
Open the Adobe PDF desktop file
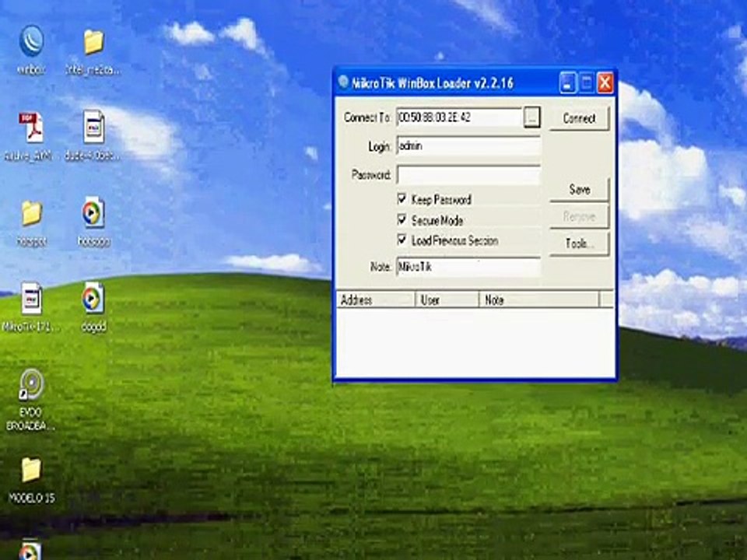(31, 127)
